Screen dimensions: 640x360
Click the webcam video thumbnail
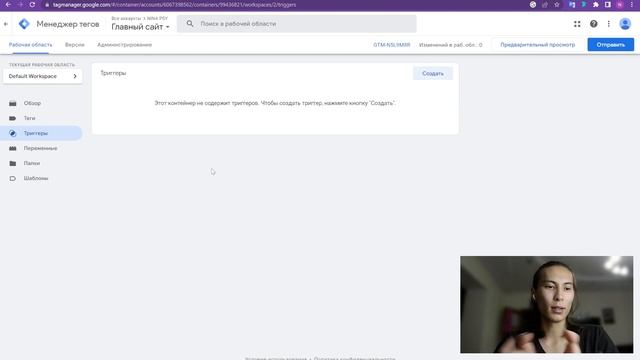point(547,304)
